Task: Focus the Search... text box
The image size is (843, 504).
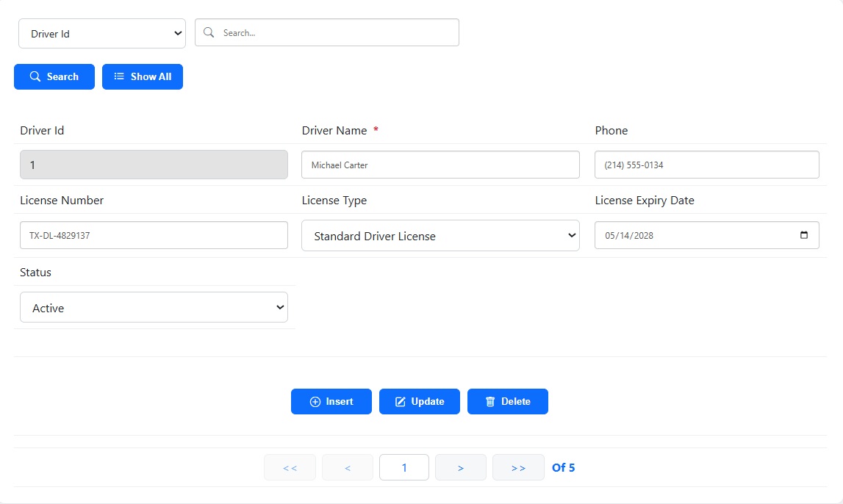Action: point(327,33)
